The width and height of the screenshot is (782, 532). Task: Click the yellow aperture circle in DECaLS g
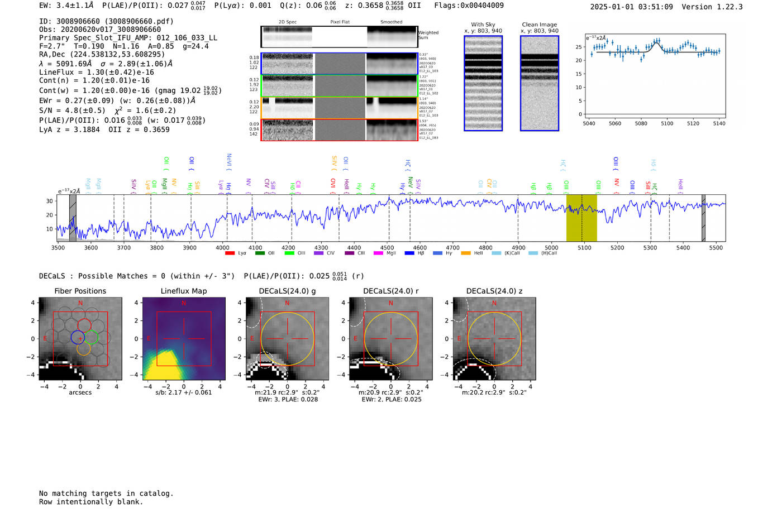pos(287,339)
